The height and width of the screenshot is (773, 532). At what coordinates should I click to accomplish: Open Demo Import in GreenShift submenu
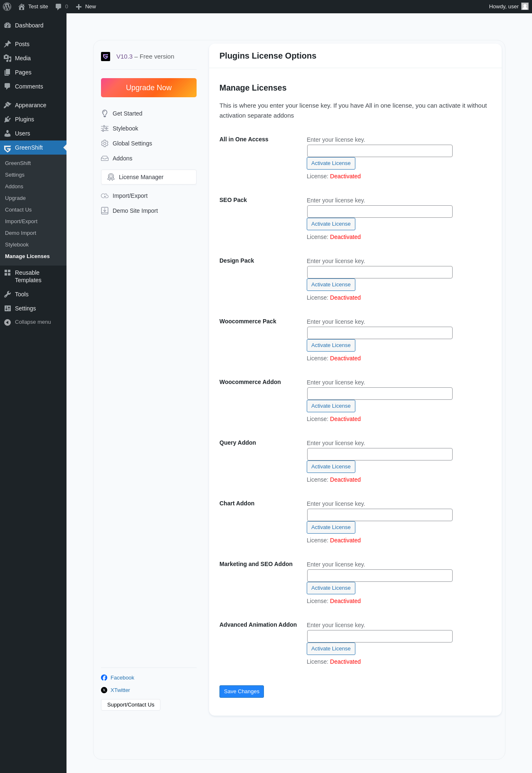coord(20,233)
